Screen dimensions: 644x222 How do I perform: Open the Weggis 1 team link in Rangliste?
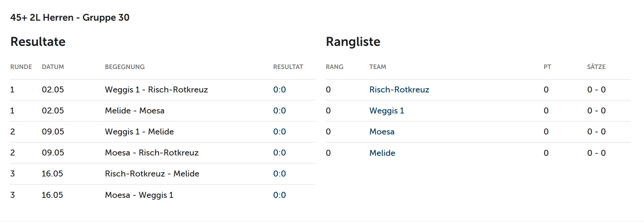[x=386, y=111]
